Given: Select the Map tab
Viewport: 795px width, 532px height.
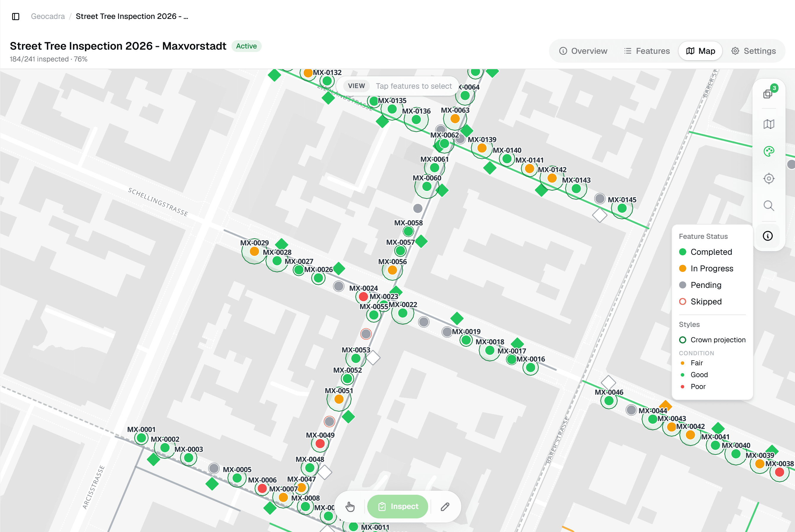Looking at the screenshot, I should tap(700, 51).
